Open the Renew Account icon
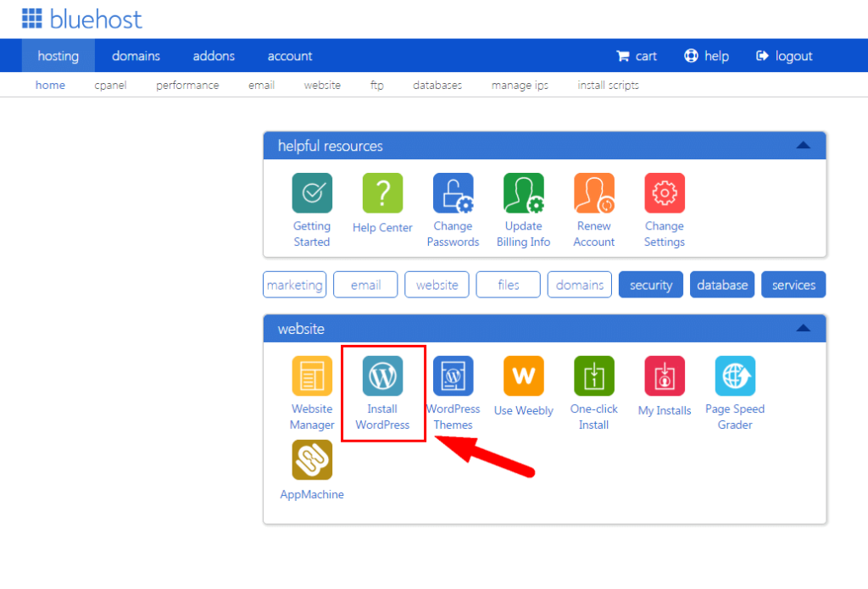 tap(594, 193)
